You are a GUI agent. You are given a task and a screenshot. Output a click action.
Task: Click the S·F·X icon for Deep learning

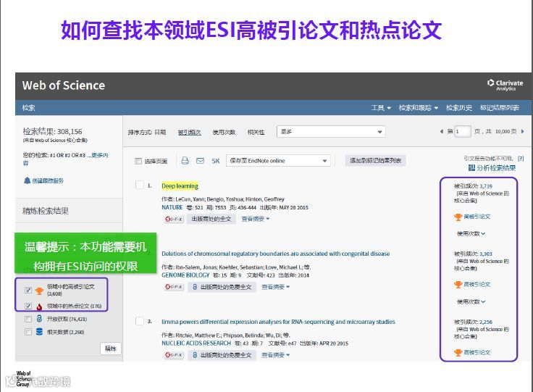pyautogui.click(x=174, y=219)
